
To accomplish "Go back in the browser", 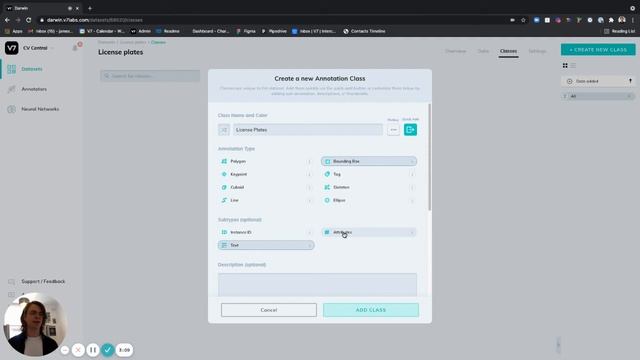I will click(7, 20).
